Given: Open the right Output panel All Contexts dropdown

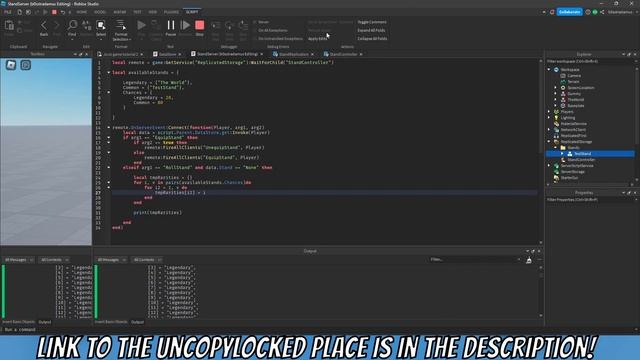Looking at the screenshot, I should [147, 260].
